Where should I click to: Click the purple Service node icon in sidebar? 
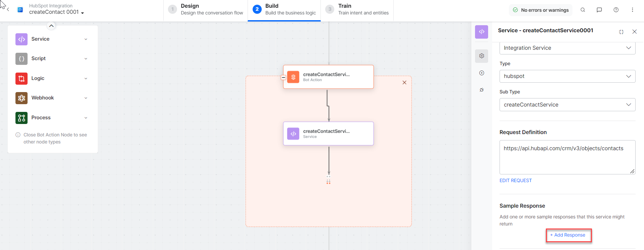click(22, 39)
